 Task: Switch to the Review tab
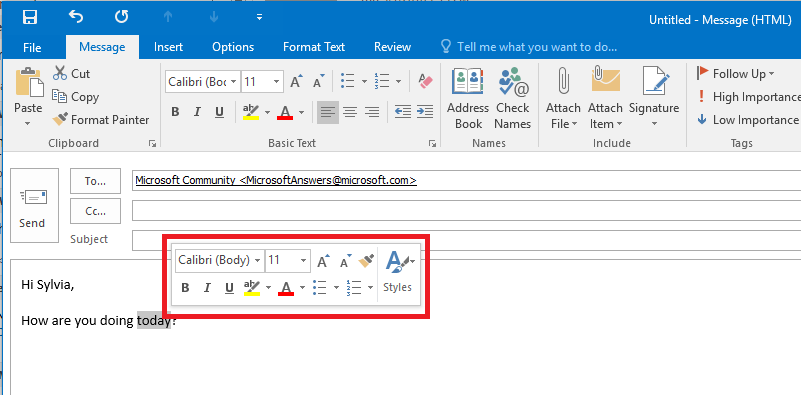392,47
